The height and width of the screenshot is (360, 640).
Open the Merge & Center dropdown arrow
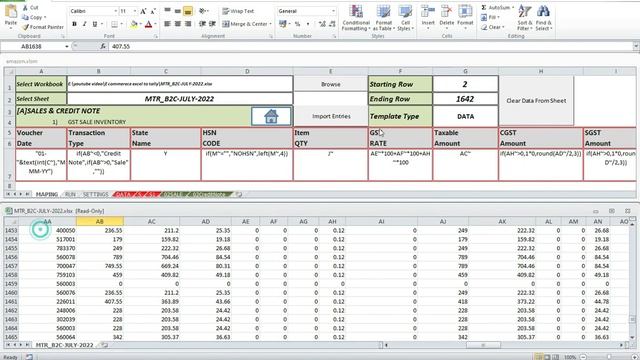point(270,24)
